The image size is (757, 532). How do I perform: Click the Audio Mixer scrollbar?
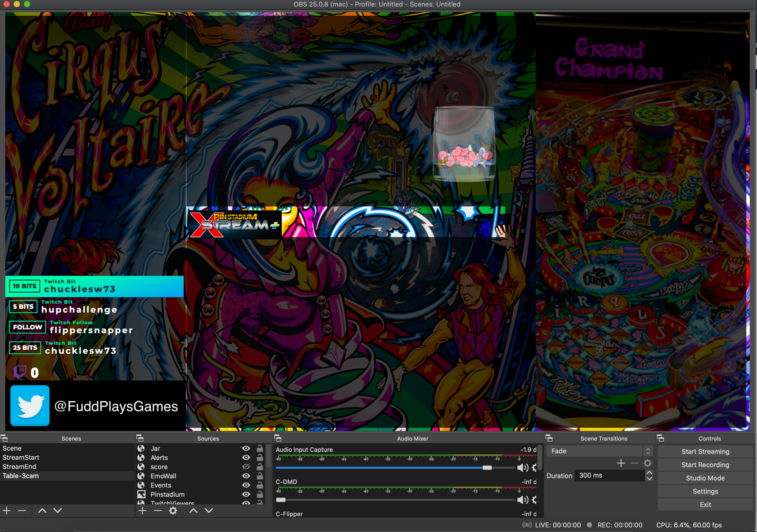[x=540, y=458]
